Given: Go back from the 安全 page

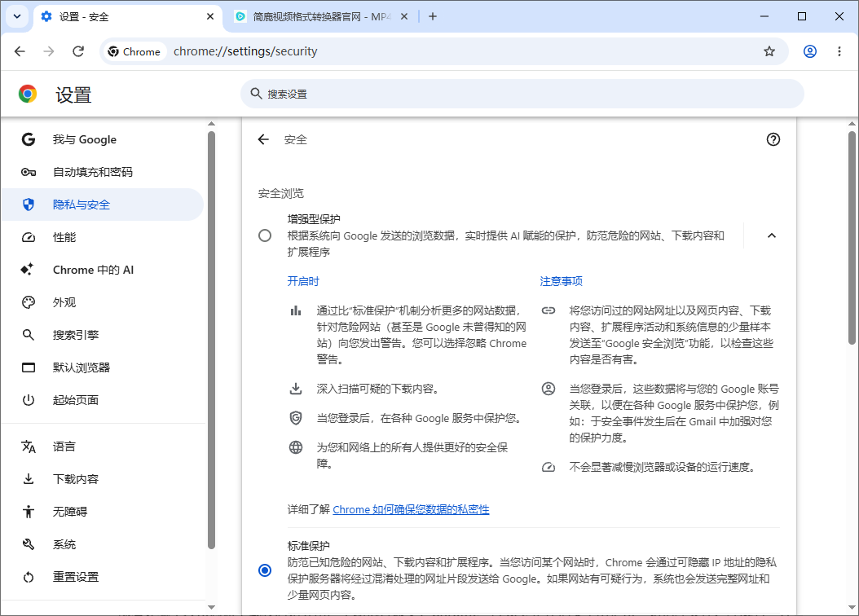Looking at the screenshot, I should [263, 139].
